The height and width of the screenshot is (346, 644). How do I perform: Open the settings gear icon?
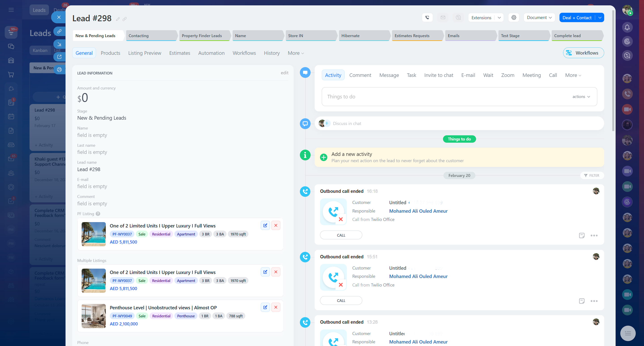514,17
